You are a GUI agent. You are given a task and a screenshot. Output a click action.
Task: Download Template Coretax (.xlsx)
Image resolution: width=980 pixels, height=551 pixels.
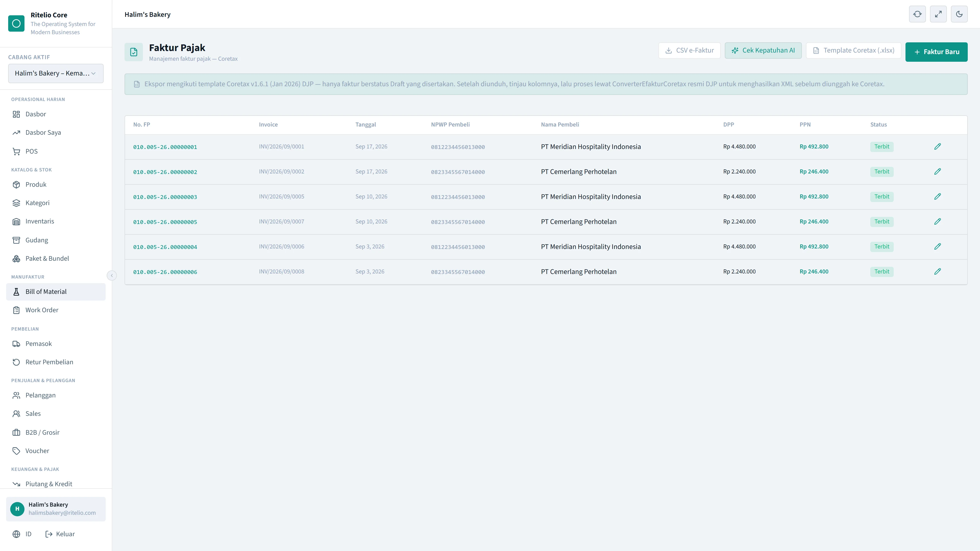[853, 51]
